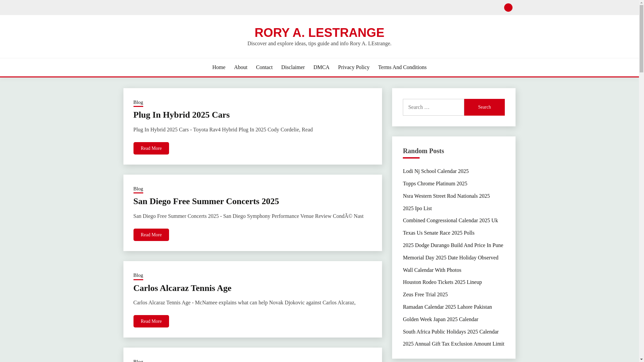
Task: Click the Search button
Action: point(484,107)
